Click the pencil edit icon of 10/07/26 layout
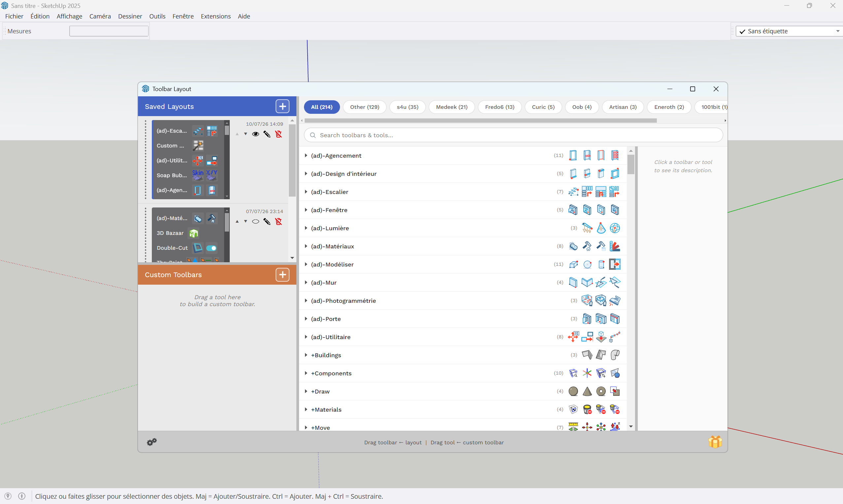 tap(267, 134)
